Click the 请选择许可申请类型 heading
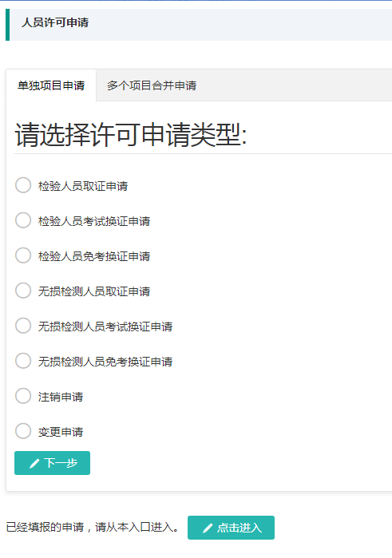 click(x=131, y=135)
